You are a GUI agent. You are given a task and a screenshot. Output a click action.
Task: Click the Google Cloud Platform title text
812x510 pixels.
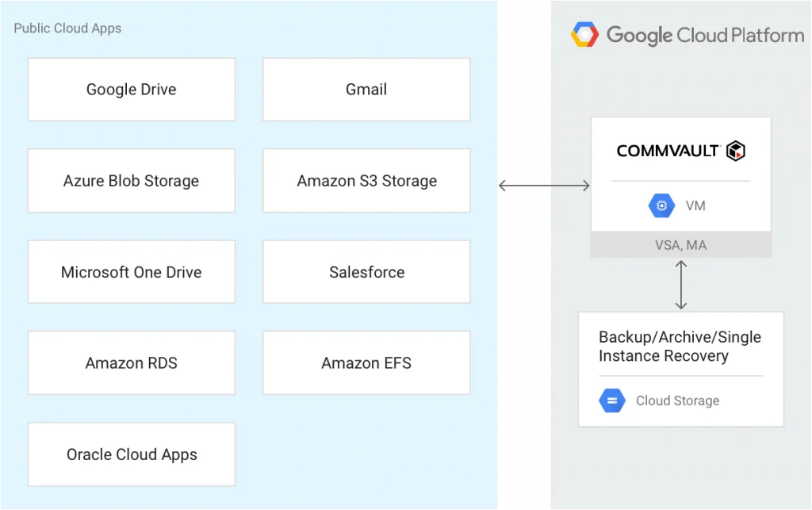[x=705, y=35]
